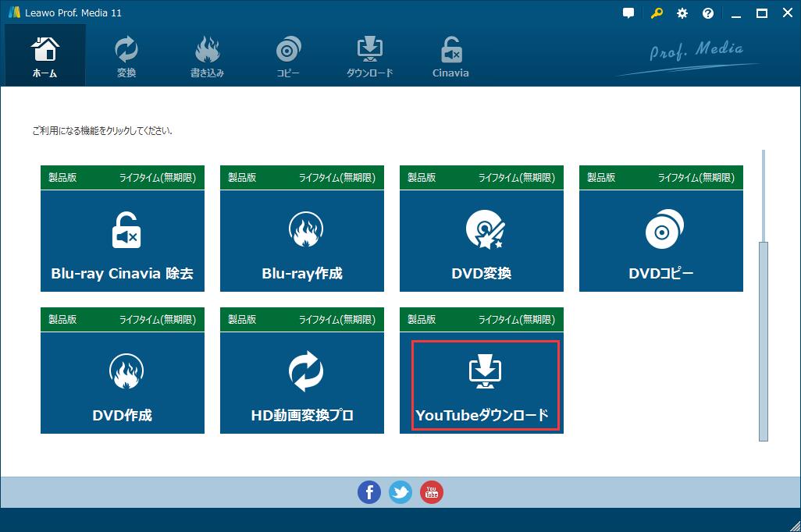Open the settings gear menu
801x532 pixels.
point(682,12)
